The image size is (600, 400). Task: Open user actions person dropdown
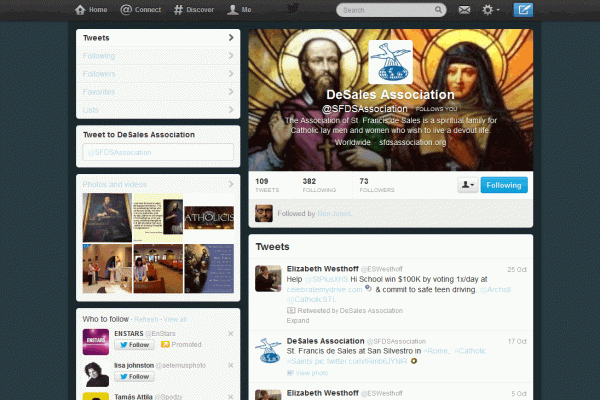tap(468, 185)
